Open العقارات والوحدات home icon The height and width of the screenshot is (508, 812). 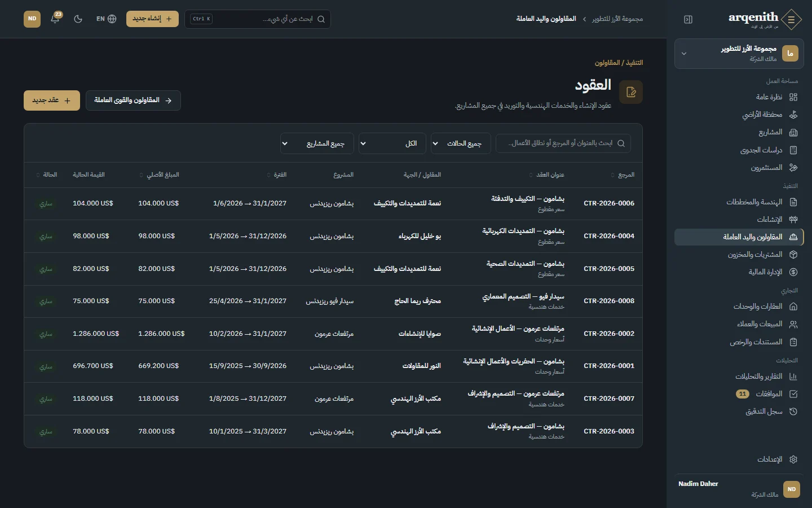coord(793,306)
